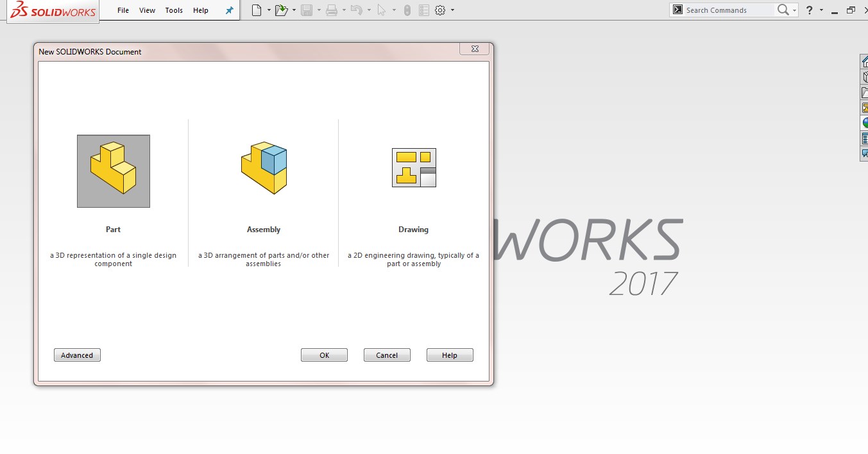This screenshot has width=868, height=454.
Task: Click the Print icon in toolbar
Action: click(x=332, y=10)
